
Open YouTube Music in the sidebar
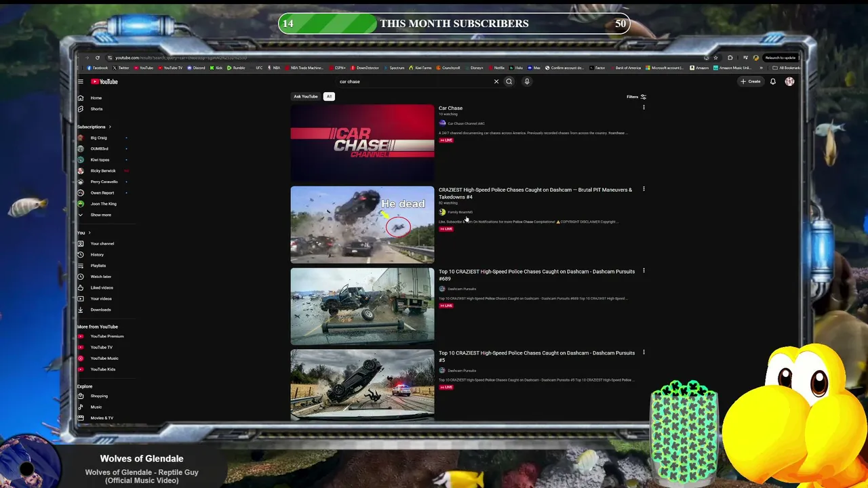pos(98,358)
